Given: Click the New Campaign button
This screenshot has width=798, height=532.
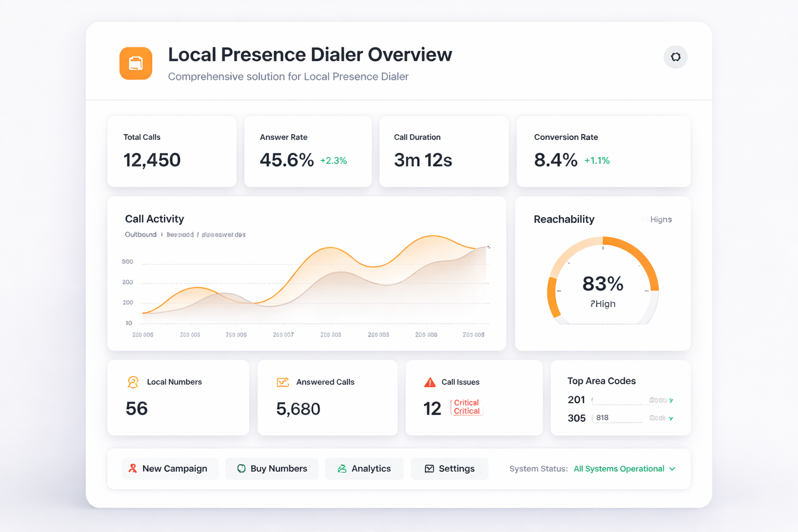Looking at the screenshot, I should coord(170,469).
